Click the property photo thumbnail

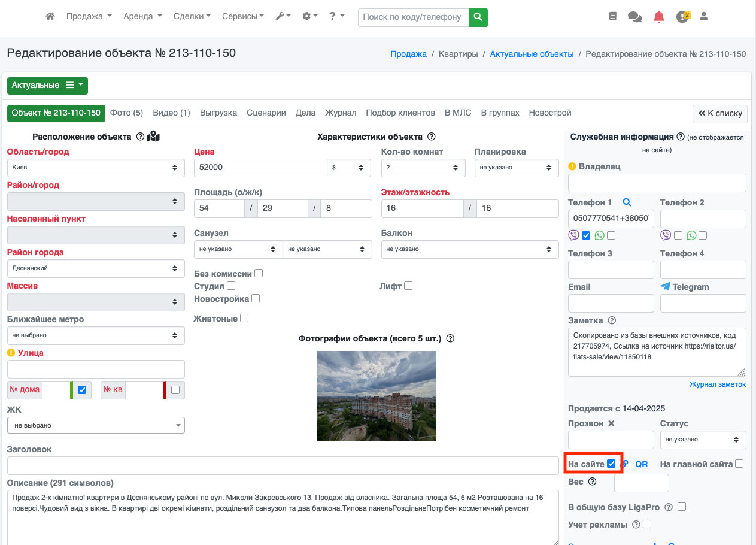point(376,396)
